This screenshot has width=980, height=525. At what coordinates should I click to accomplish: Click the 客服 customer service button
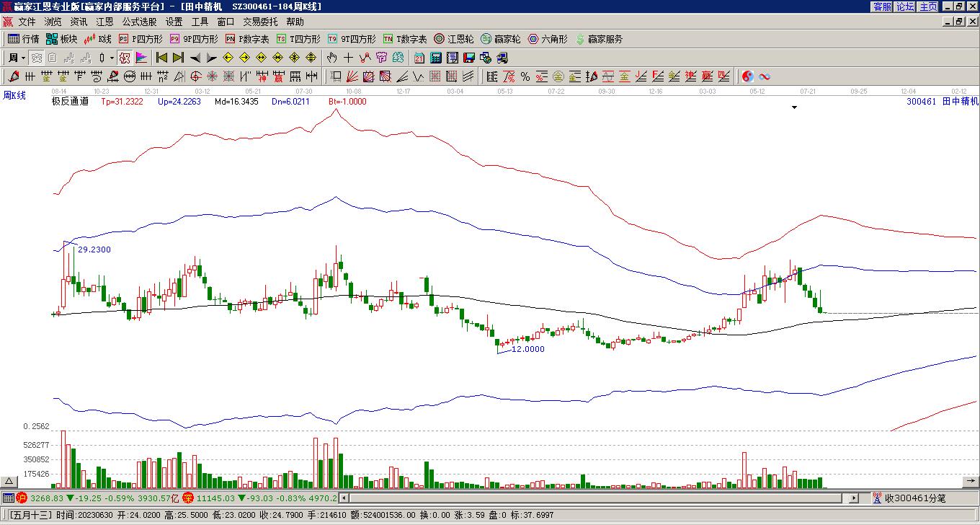pyautogui.click(x=882, y=6)
